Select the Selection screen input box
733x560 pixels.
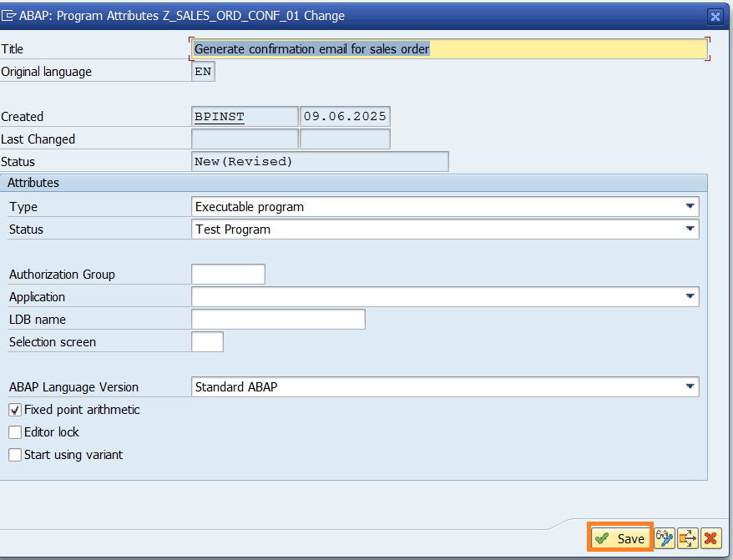click(207, 341)
